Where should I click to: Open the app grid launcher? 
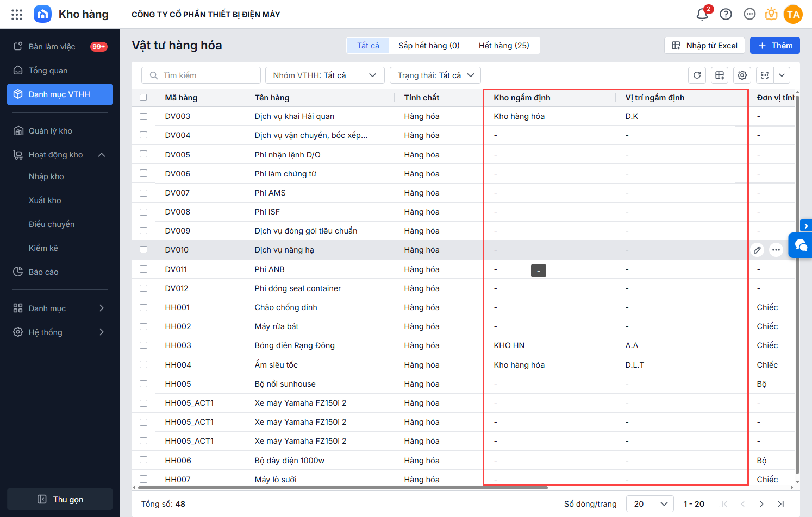coord(17,15)
